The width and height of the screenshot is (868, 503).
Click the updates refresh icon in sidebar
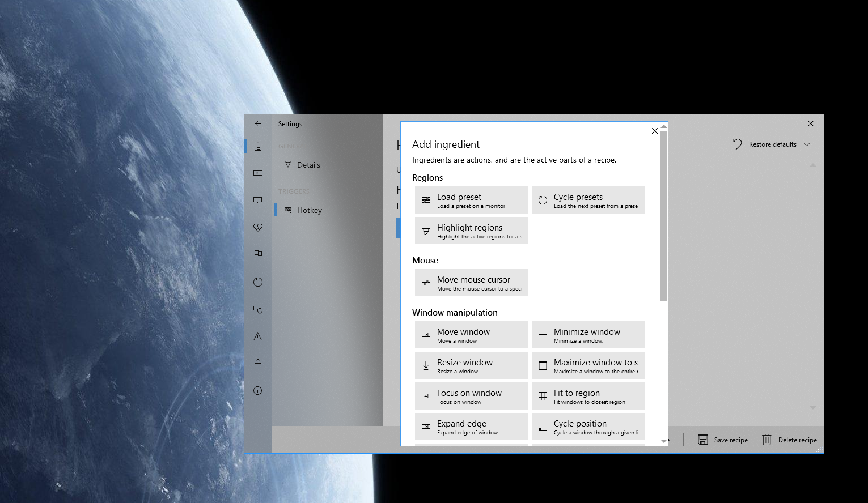[258, 282]
